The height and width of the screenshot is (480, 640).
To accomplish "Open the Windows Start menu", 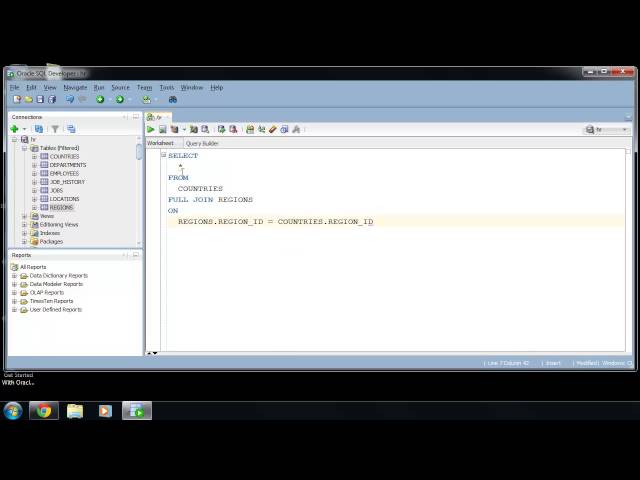I will pos(13,410).
